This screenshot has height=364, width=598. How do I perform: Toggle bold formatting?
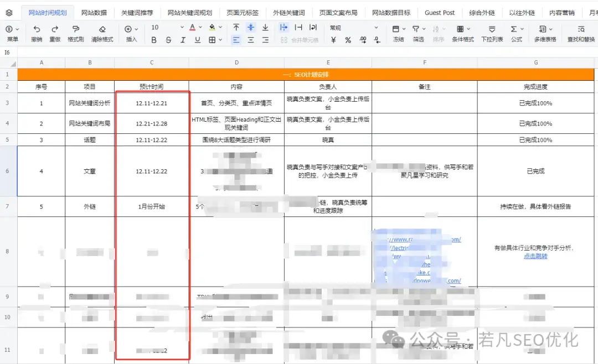coord(154,40)
